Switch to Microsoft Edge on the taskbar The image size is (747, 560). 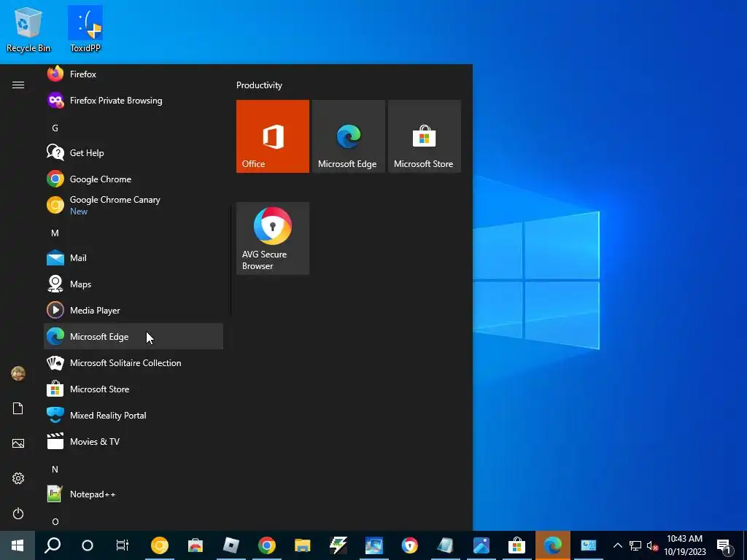click(x=553, y=545)
